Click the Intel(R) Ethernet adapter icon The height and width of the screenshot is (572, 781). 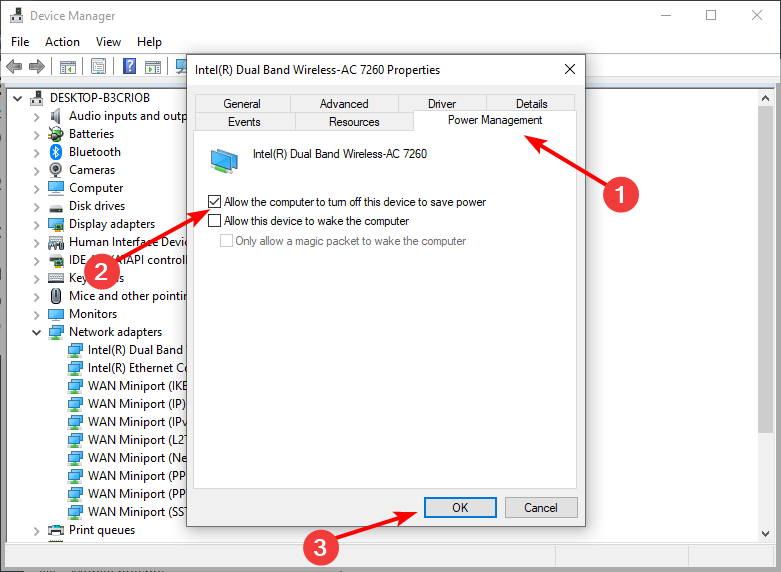(x=75, y=368)
